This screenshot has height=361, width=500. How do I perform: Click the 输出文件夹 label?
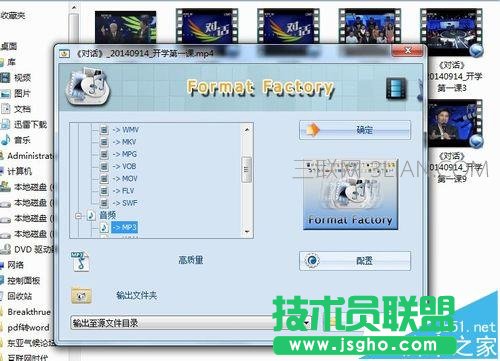pos(136,295)
